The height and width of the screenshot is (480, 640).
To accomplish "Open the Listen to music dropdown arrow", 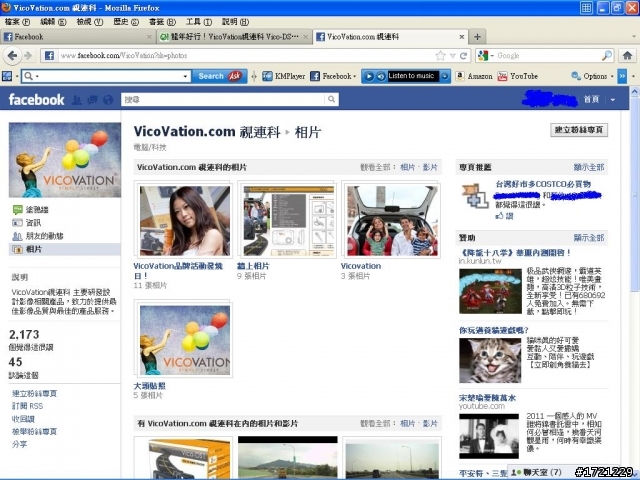I will coord(445,76).
